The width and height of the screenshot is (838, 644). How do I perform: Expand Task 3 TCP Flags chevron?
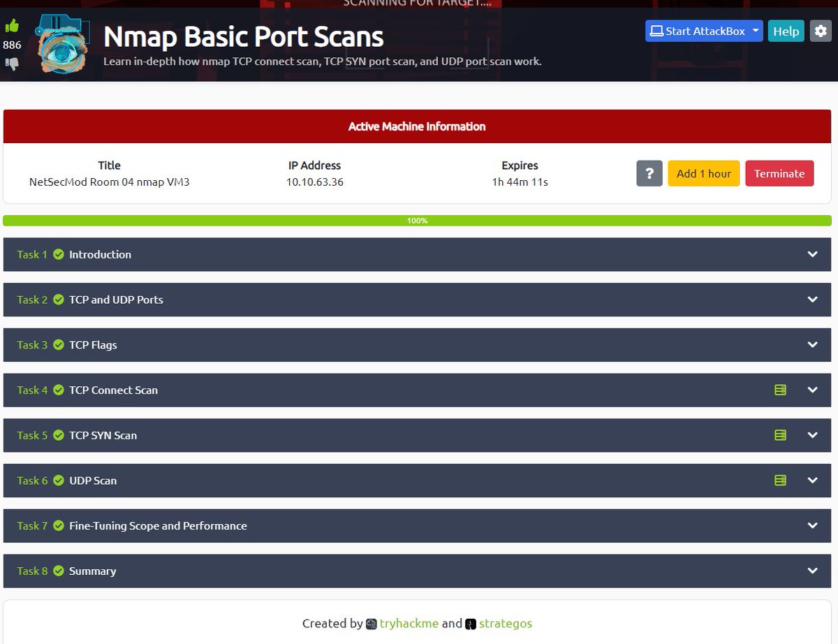[x=813, y=345]
